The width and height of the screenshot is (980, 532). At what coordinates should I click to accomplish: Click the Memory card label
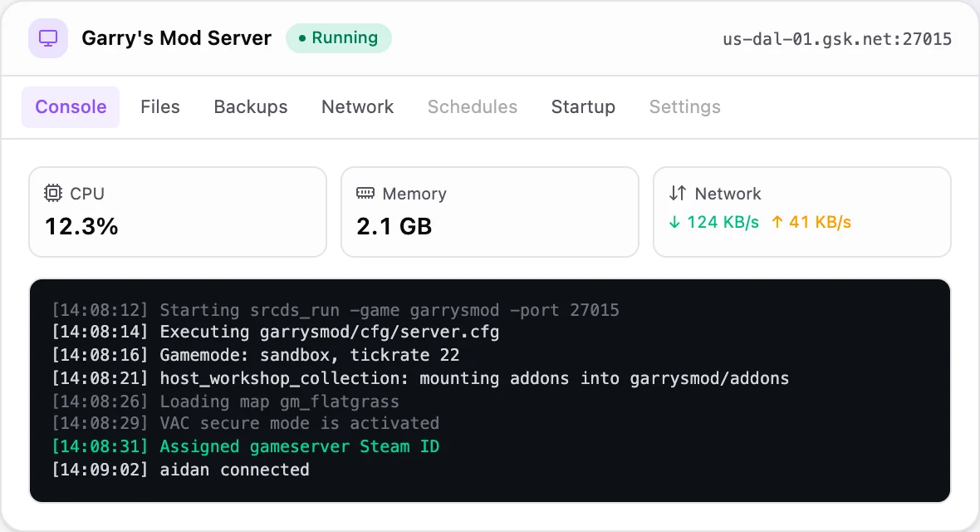414,194
